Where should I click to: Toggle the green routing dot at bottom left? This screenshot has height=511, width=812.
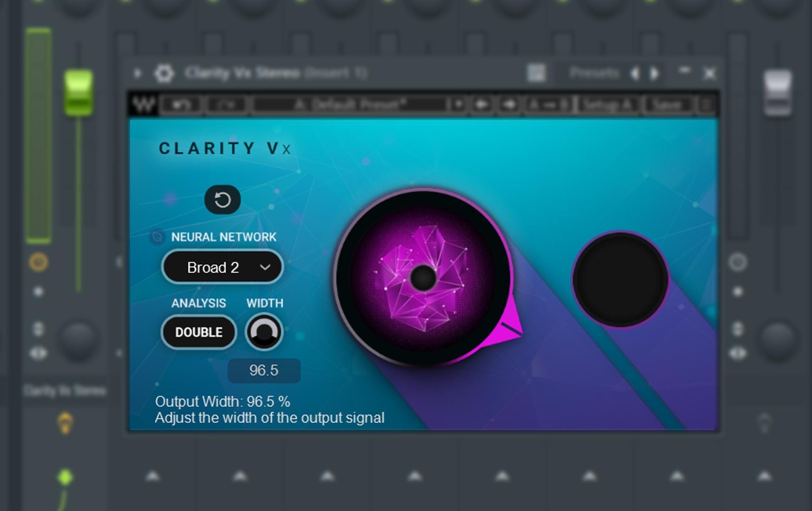(65, 477)
